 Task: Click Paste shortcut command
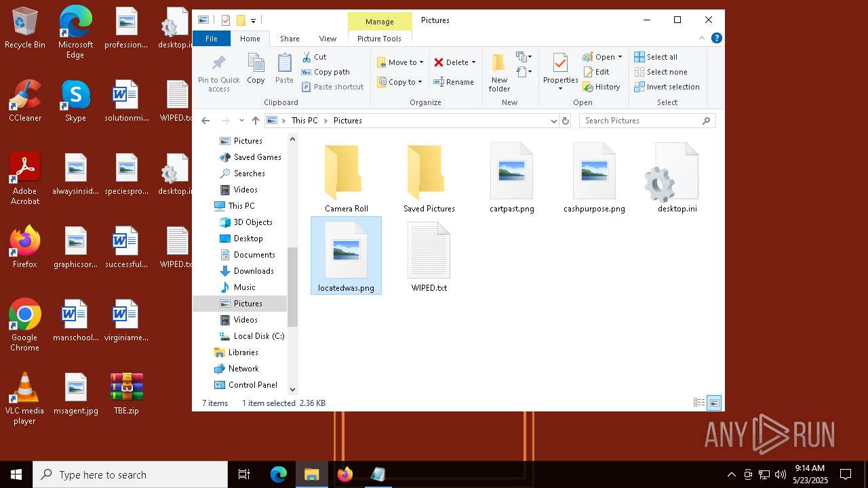tap(332, 87)
